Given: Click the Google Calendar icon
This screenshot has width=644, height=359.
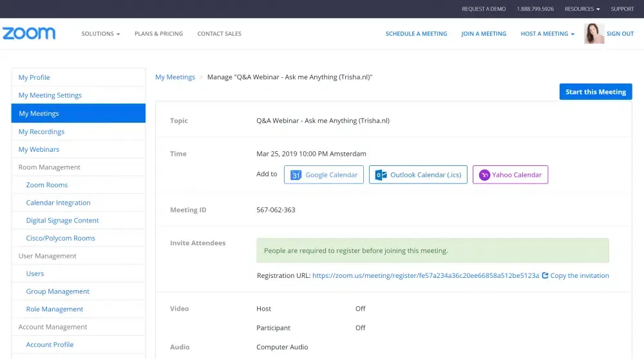Looking at the screenshot, I should [296, 175].
